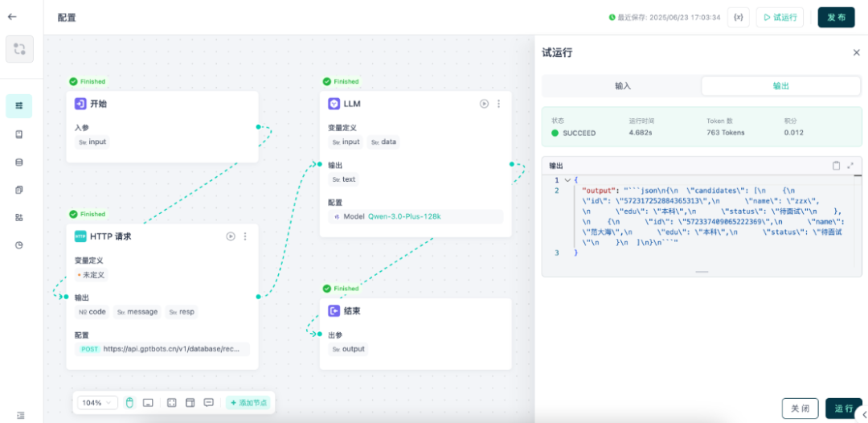Expand the sidebar with the bottom indent icon
The height and width of the screenshot is (423, 868).
pos(20,415)
